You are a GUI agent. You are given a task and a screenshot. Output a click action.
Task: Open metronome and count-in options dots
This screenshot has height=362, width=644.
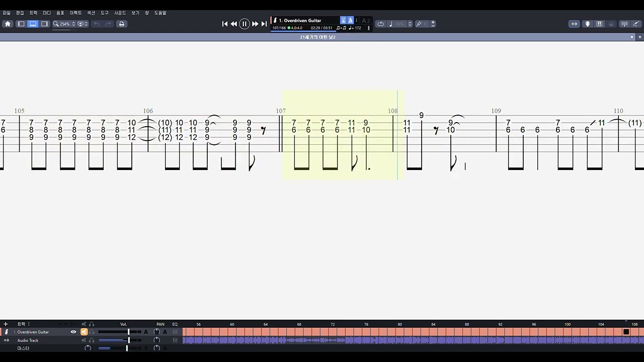point(357,21)
